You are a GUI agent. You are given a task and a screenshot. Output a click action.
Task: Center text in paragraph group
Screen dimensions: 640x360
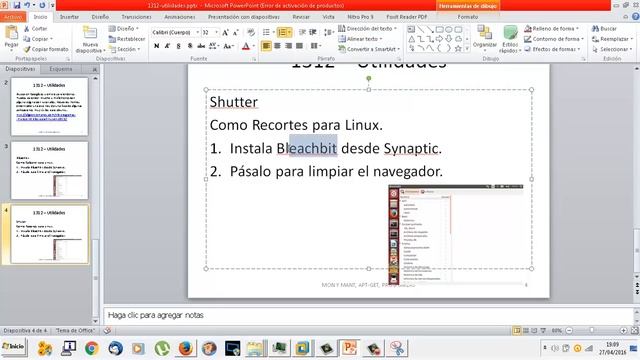click(x=278, y=46)
